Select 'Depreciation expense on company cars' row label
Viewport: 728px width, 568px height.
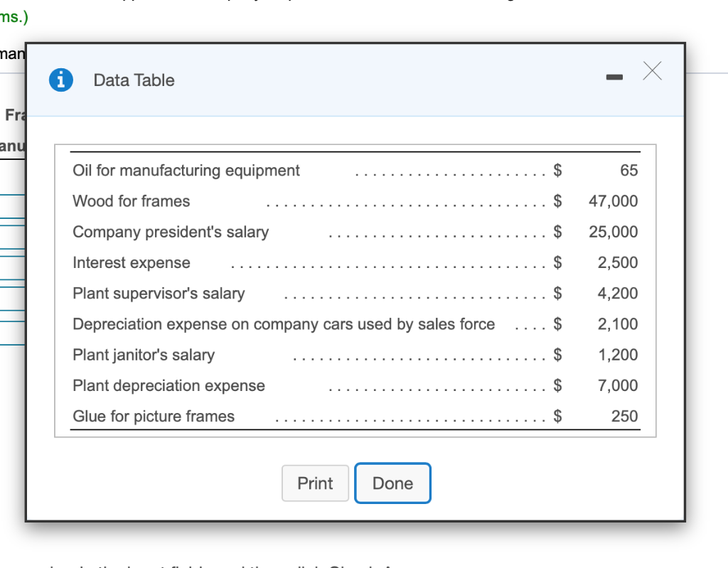coord(284,323)
